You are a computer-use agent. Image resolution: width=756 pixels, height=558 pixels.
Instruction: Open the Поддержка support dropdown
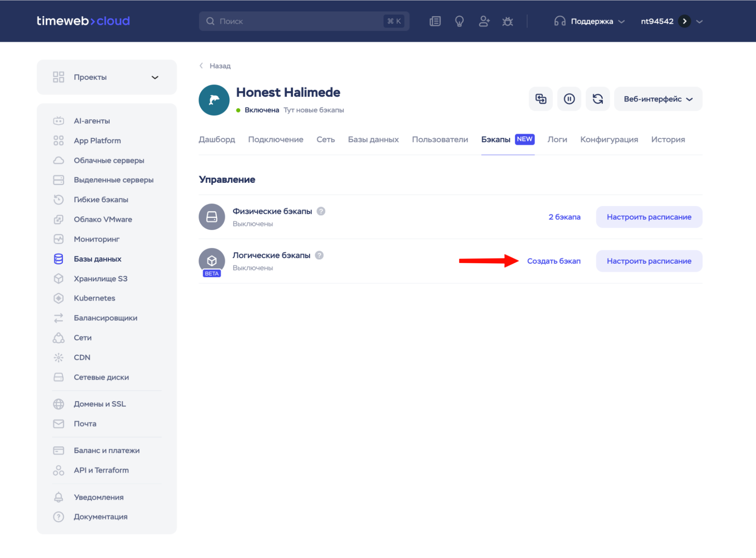pos(591,21)
